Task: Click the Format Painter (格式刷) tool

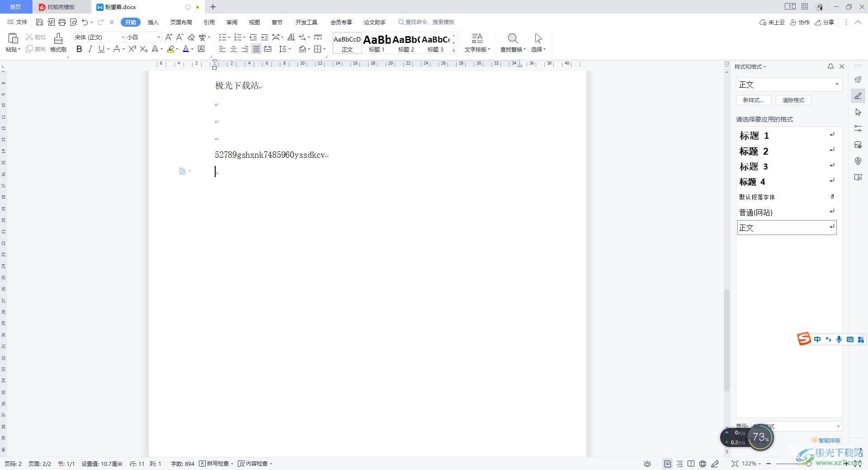Action: pos(58,42)
